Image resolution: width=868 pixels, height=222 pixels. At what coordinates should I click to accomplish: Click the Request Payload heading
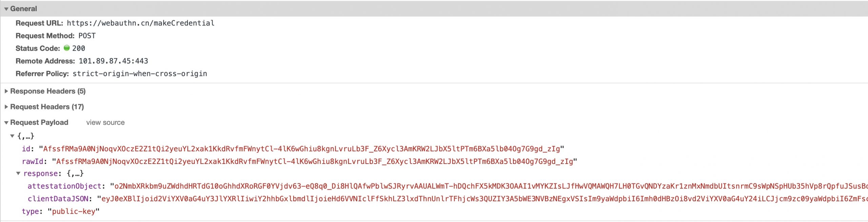click(39, 123)
